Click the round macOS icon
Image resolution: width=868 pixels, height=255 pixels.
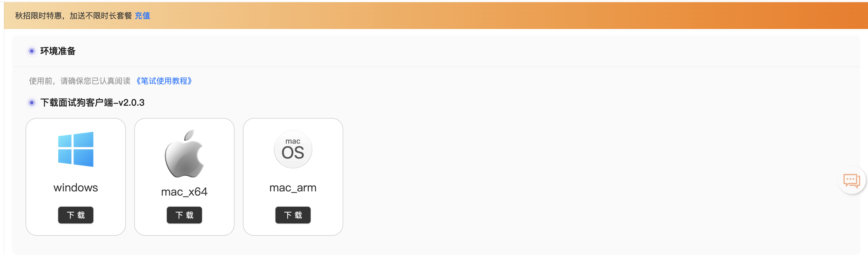click(293, 149)
